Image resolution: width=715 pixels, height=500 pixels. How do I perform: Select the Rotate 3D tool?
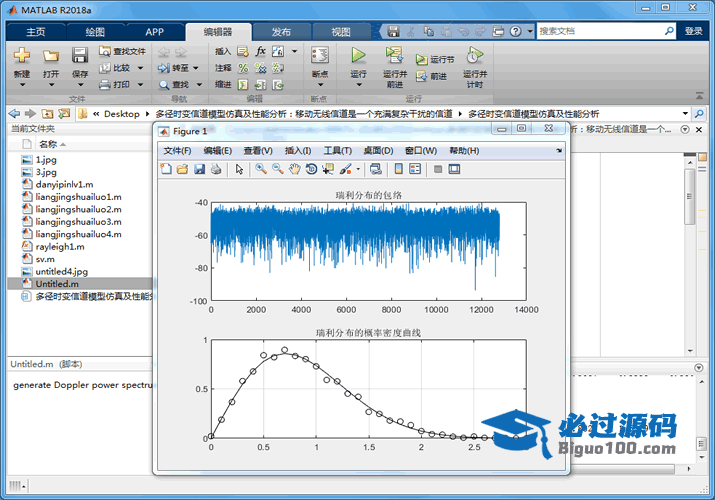[x=311, y=169]
